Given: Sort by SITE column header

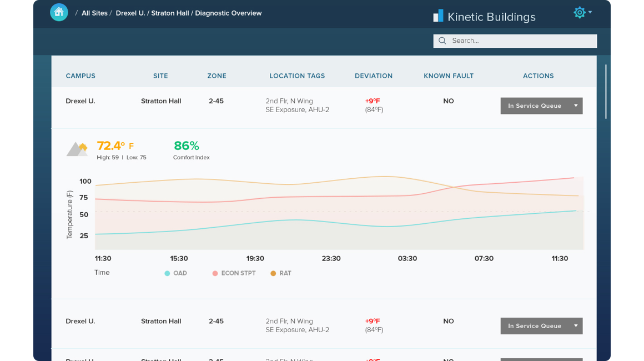Looking at the screenshot, I should (160, 76).
